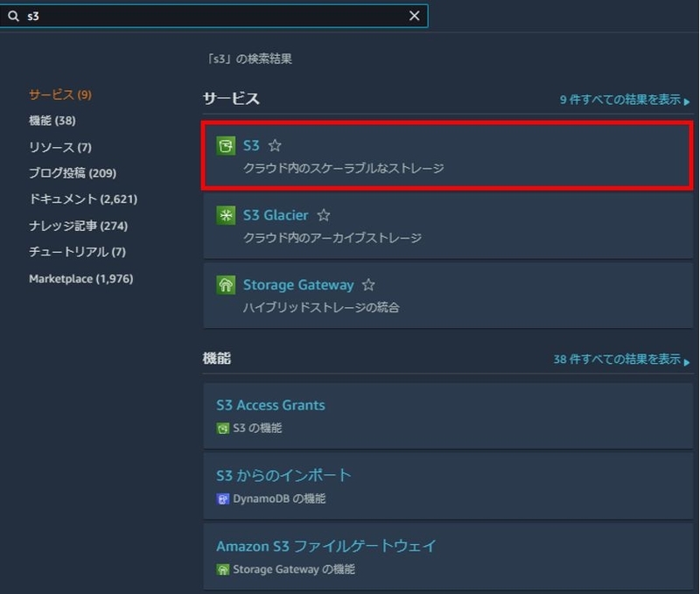This screenshot has height=594, width=700.
Task: Select リソース (7) filter
Action: (x=60, y=147)
